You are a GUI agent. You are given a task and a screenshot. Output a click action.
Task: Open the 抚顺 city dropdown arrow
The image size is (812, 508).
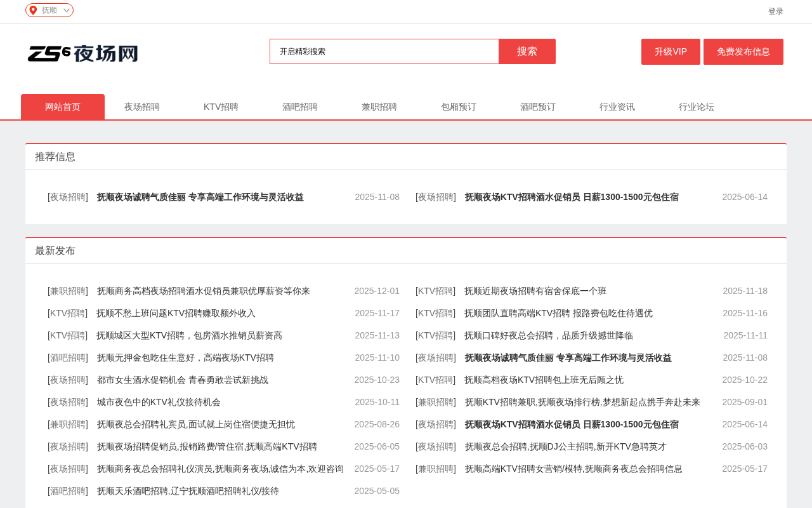click(67, 10)
